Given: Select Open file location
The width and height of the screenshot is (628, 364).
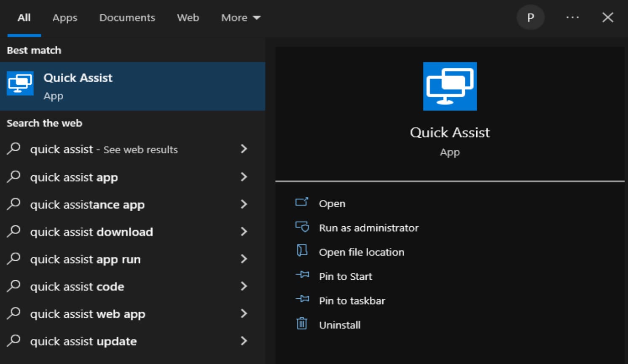Looking at the screenshot, I should pos(362,252).
